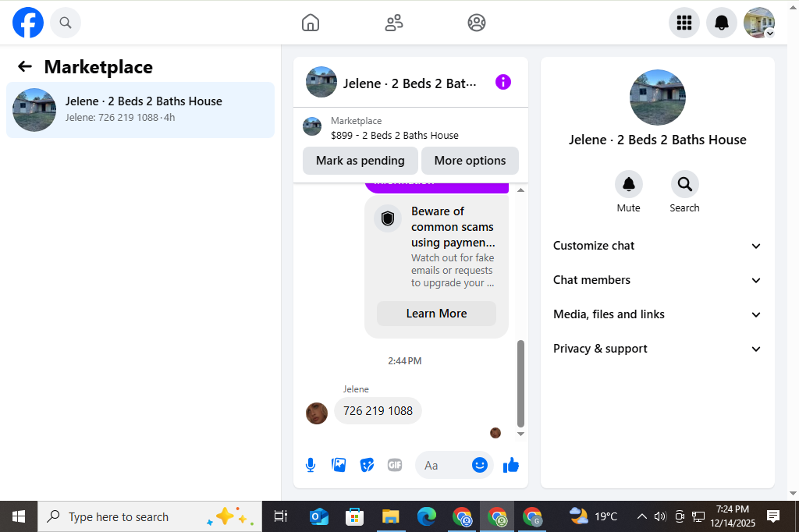Expand the Chat members section
799x532 pixels.
click(657, 280)
